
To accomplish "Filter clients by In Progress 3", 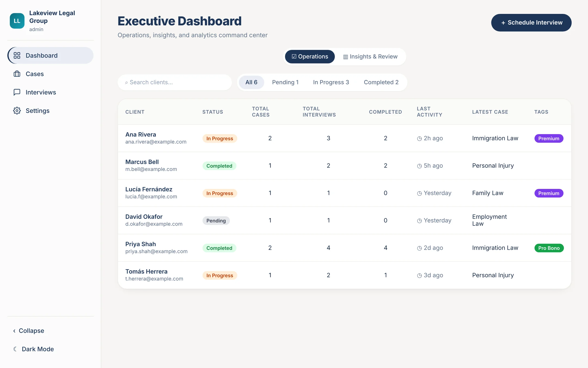I will click(x=331, y=82).
